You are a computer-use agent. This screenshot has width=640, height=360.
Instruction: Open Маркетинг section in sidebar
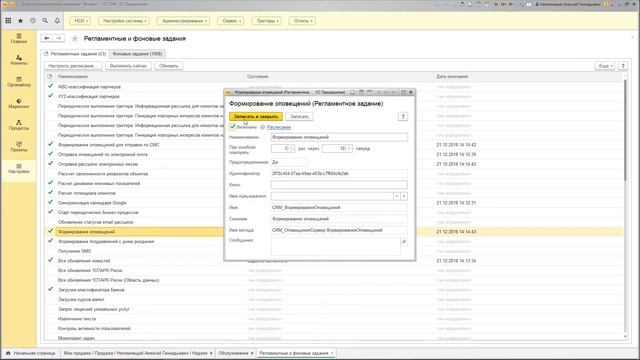[19, 104]
